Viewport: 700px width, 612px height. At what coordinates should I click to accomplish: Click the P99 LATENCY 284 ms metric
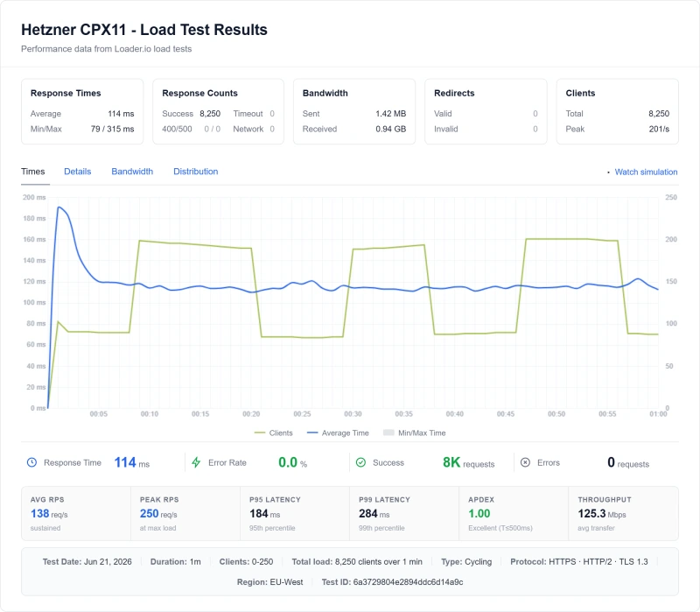tap(374, 514)
